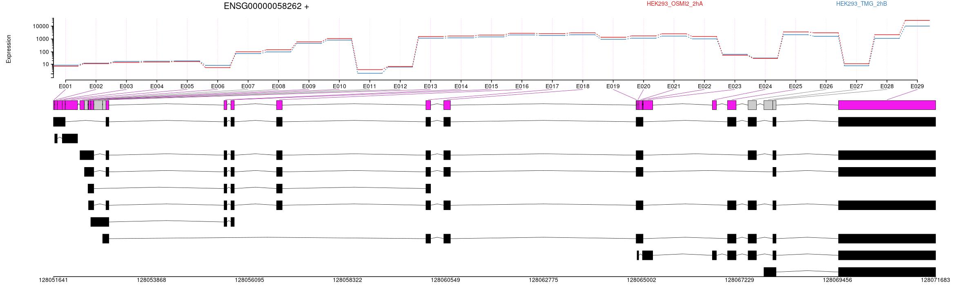Select exon label E005
980x286 pixels.
[x=187, y=86]
